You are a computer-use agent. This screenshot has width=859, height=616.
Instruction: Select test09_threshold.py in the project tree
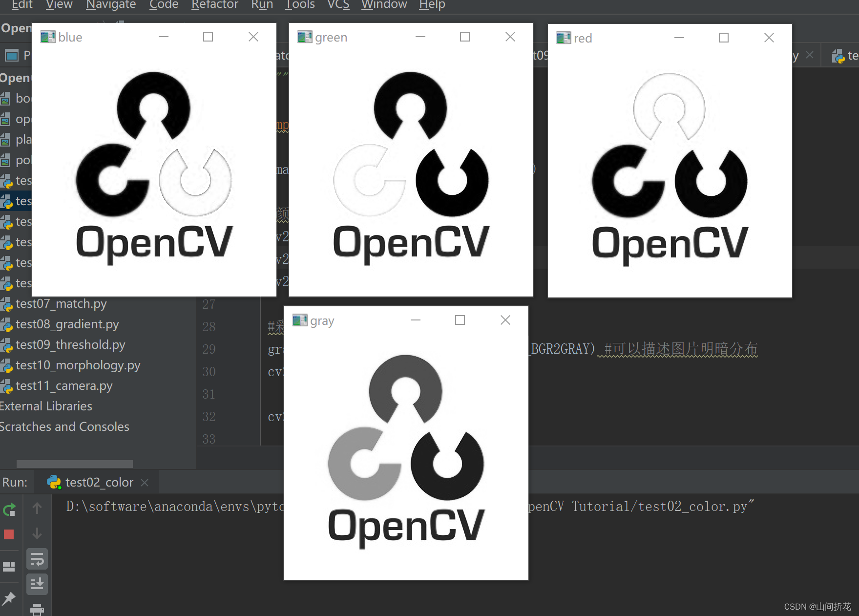coord(70,345)
